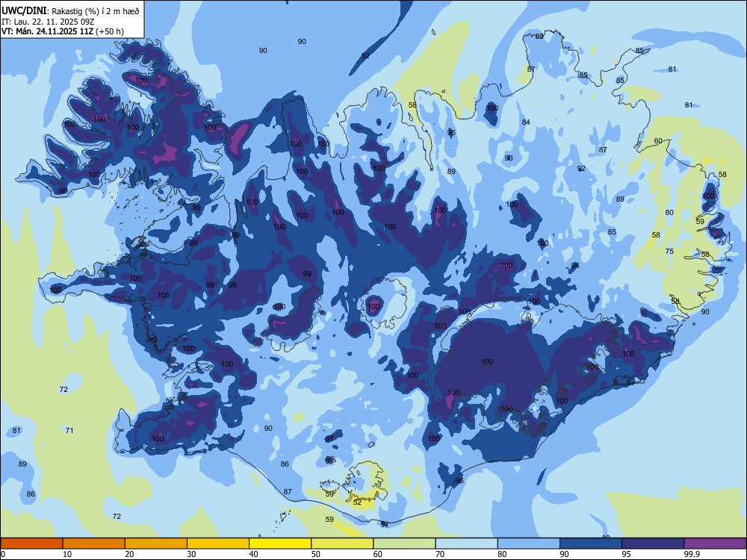Select the pale blue 70–80 legend swatch
The height and width of the screenshot is (560, 747).
tap(466, 544)
